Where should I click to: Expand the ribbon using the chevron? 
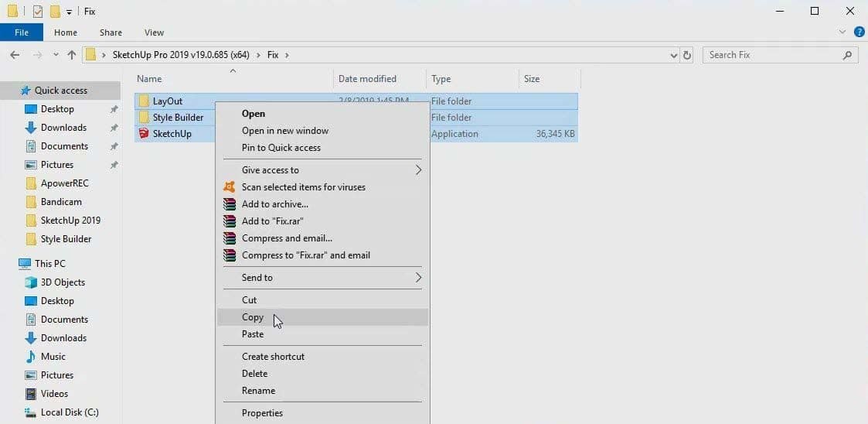click(842, 32)
